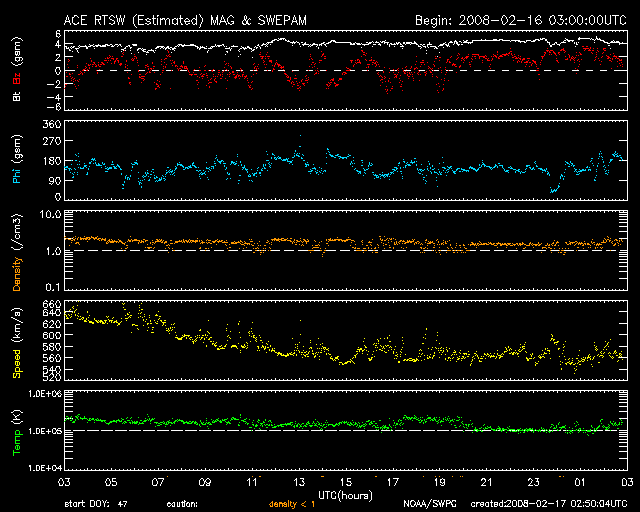Click the created:2008-02-17 02:50:04UTC text
Image resolution: width=640 pixels, height=512 pixels.
pos(549,504)
